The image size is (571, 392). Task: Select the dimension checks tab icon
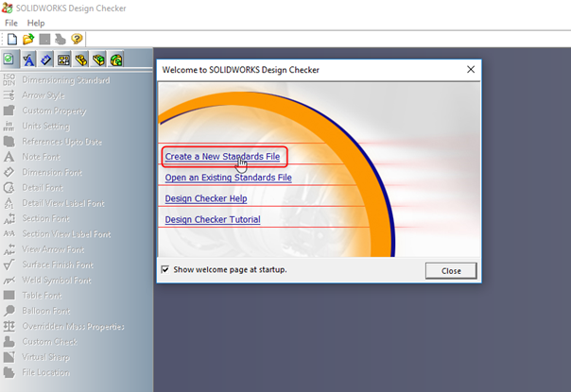(x=46, y=60)
